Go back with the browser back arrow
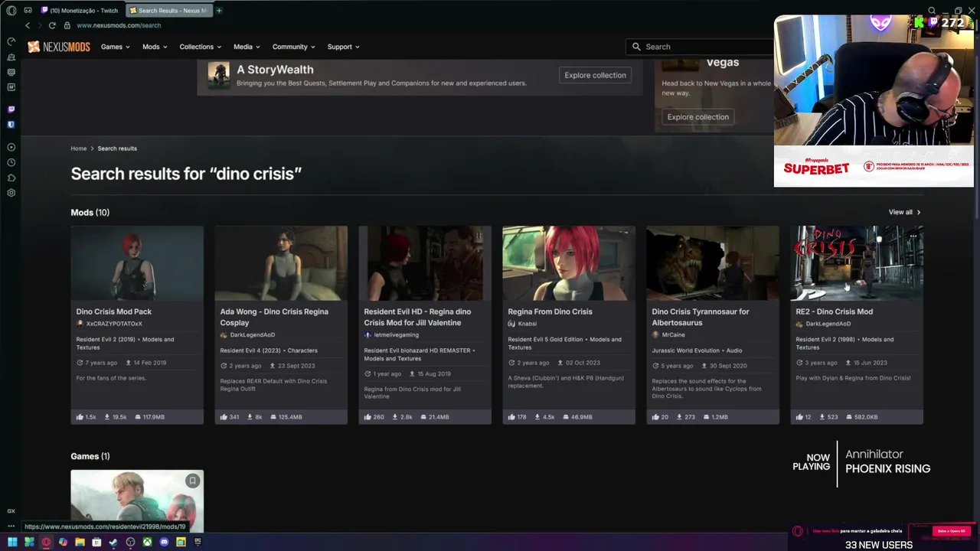980x551 pixels. tap(28, 25)
